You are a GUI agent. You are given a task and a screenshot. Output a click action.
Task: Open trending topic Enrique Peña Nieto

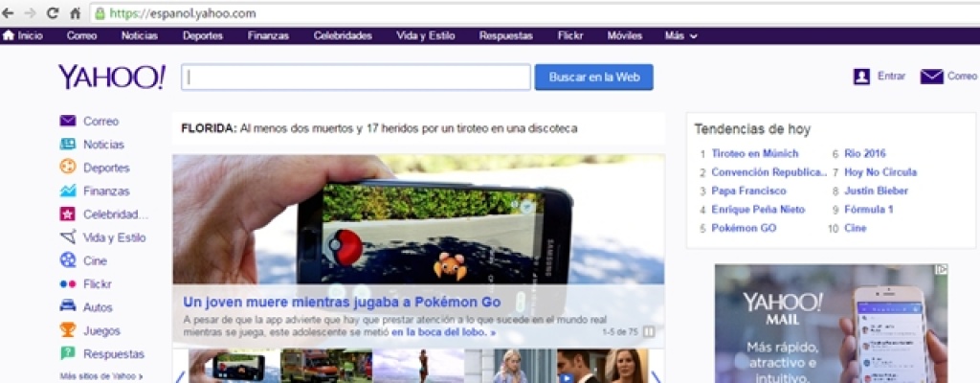pyautogui.click(x=758, y=210)
